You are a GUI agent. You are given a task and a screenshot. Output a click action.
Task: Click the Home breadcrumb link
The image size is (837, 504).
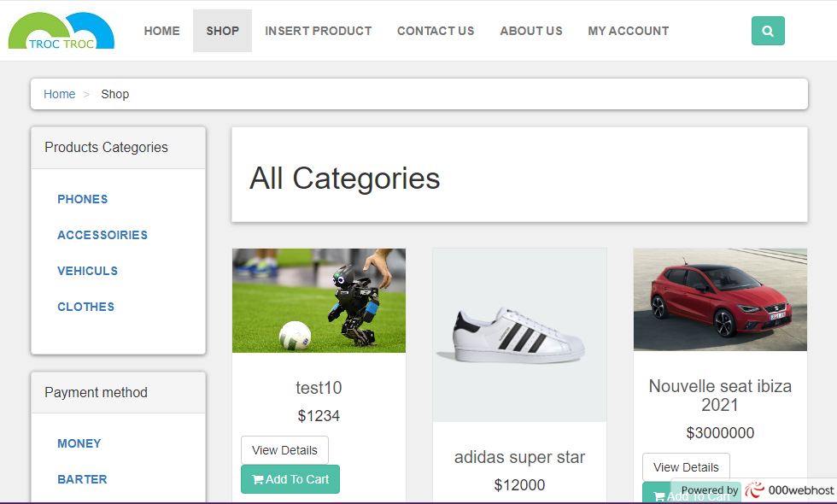[60, 94]
